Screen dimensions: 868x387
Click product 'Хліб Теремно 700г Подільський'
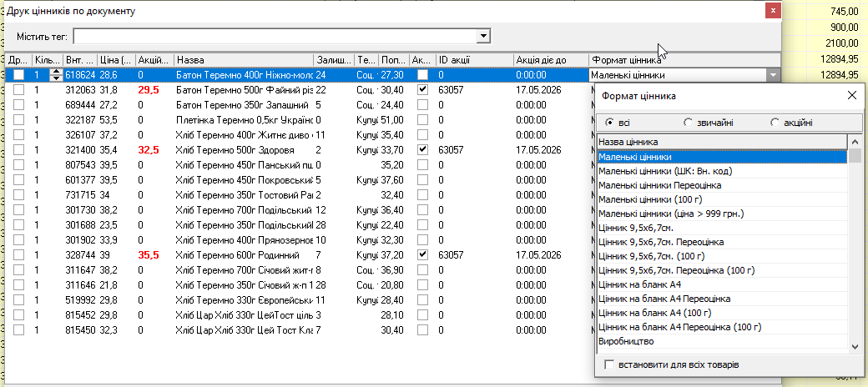coord(244,210)
